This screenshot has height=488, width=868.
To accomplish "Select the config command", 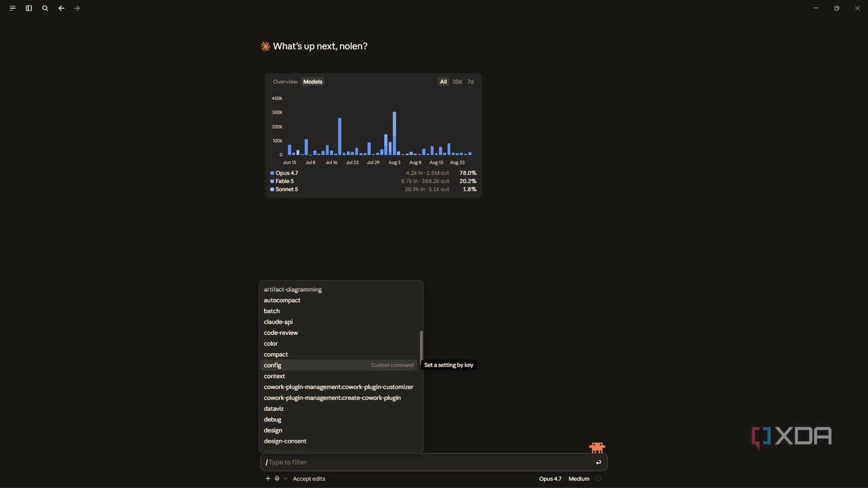I will coord(339,365).
